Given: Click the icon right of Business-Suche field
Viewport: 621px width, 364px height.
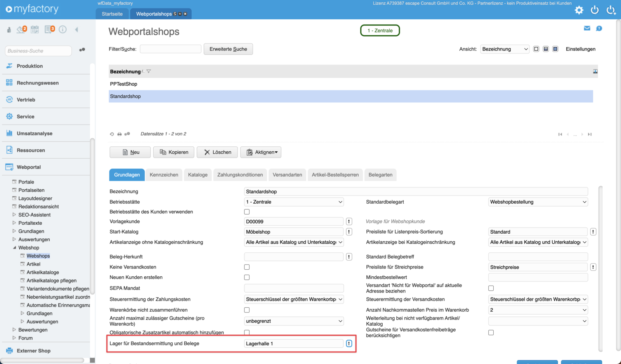Looking at the screenshot, I should pyautogui.click(x=82, y=50).
